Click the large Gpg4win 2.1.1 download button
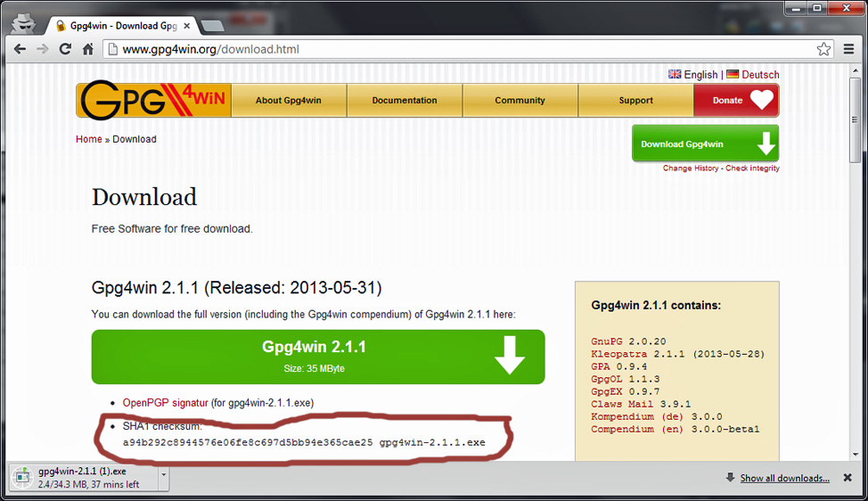Viewport: 868px width, 501px height. (318, 357)
